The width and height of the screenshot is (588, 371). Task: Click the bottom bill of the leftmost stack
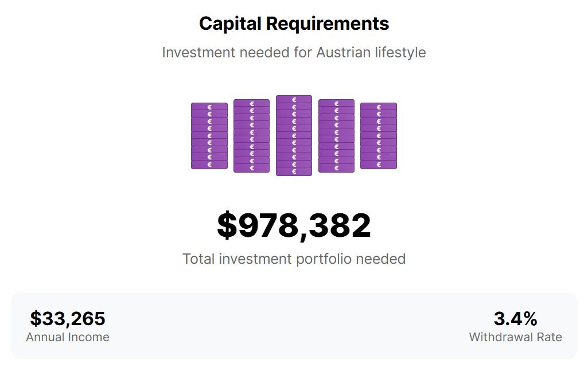click(209, 165)
